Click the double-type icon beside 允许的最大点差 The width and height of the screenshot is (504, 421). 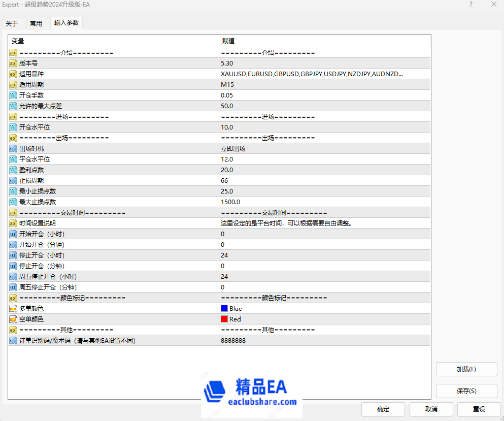coord(13,106)
